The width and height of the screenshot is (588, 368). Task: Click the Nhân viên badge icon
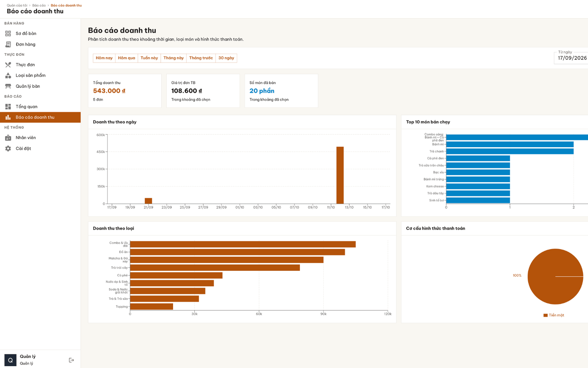[x=8, y=138]
